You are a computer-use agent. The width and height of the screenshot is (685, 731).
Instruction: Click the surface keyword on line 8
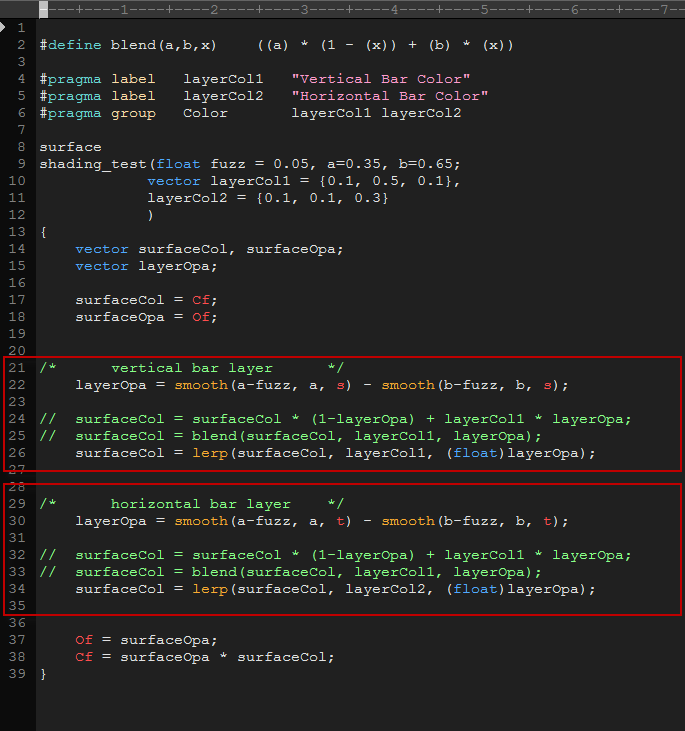tap(70, 147)
